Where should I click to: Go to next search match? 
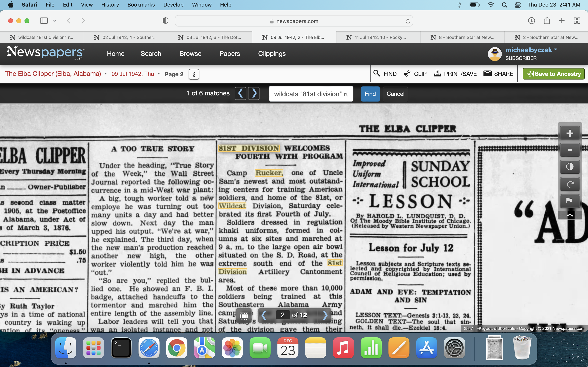click(x=254, y=93)
